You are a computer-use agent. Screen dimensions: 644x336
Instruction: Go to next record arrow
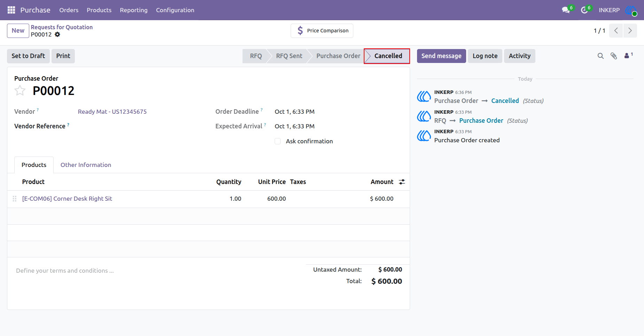630,31
